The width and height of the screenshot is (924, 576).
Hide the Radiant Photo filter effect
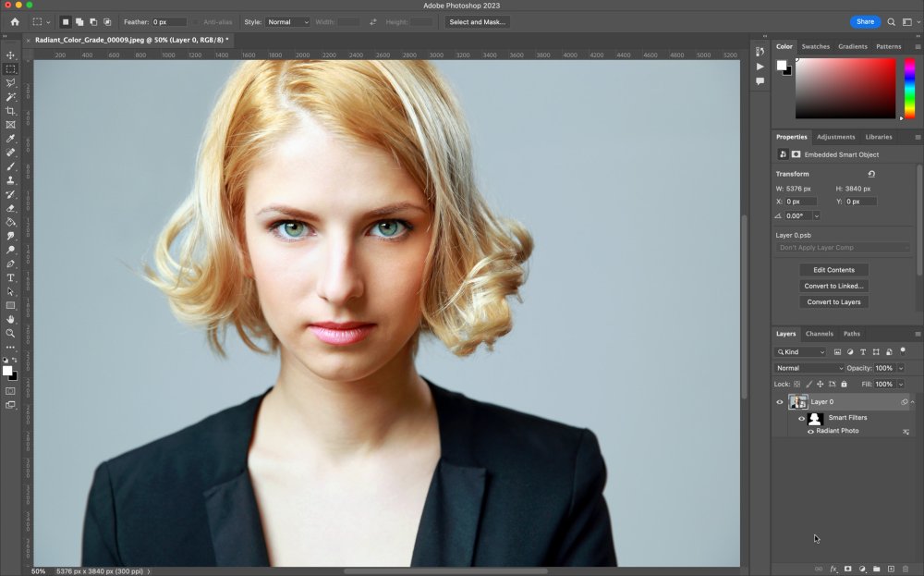coord(810,431)
